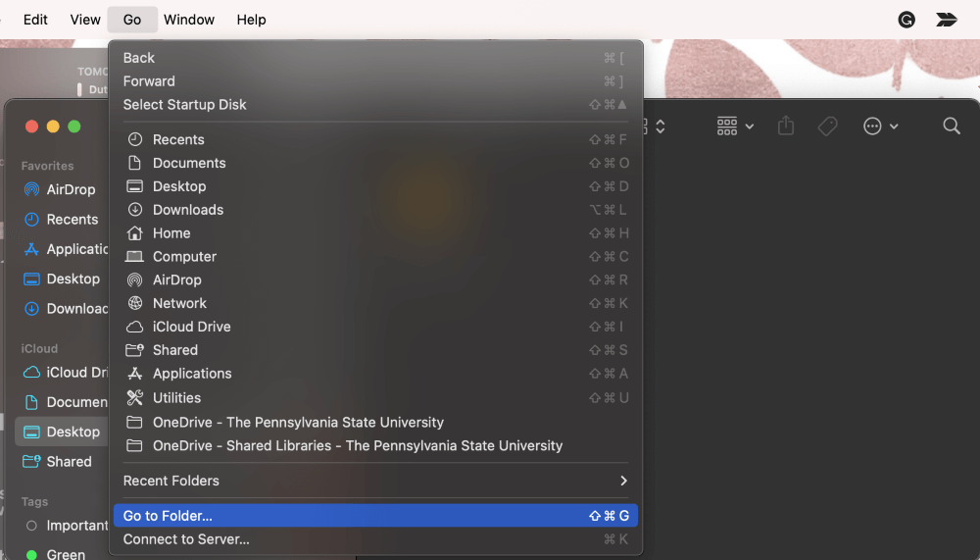Choose Network from the Go menu
The image size is (980, 560).
[179, 303]
